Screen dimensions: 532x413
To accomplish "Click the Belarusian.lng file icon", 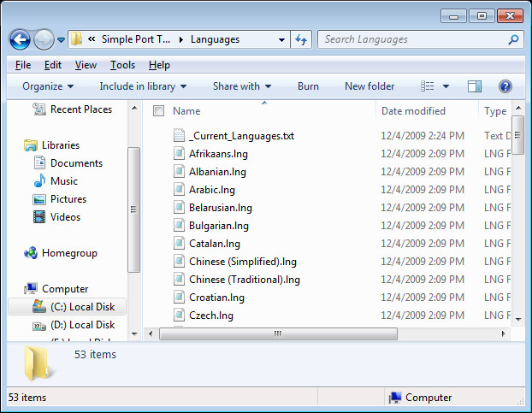I will tap(179, 208).
